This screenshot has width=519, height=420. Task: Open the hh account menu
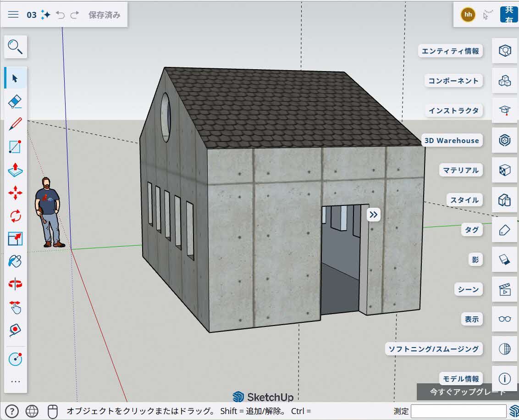(x=468, y=14)
